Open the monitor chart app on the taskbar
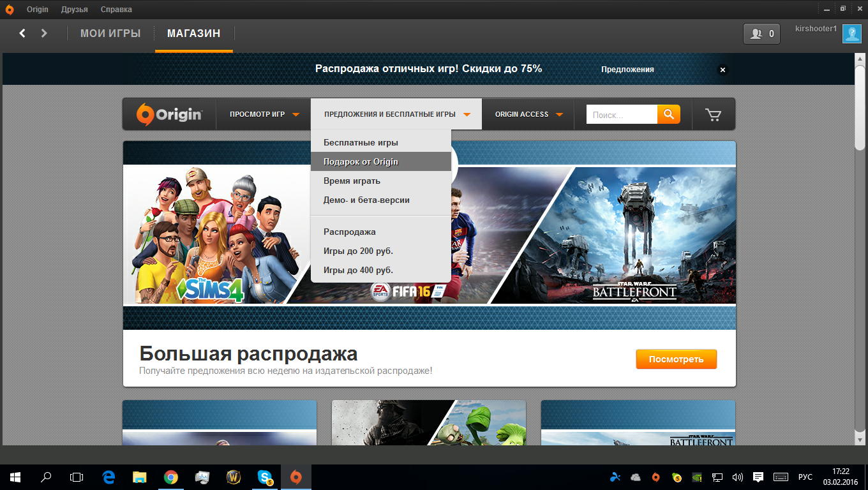This screenshot has width=868, height=490. [202, 477]
